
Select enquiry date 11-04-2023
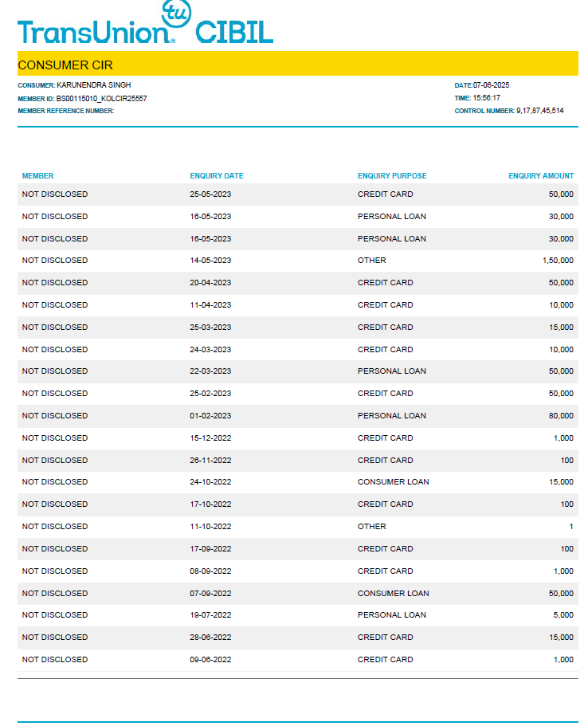pos(210,305)
